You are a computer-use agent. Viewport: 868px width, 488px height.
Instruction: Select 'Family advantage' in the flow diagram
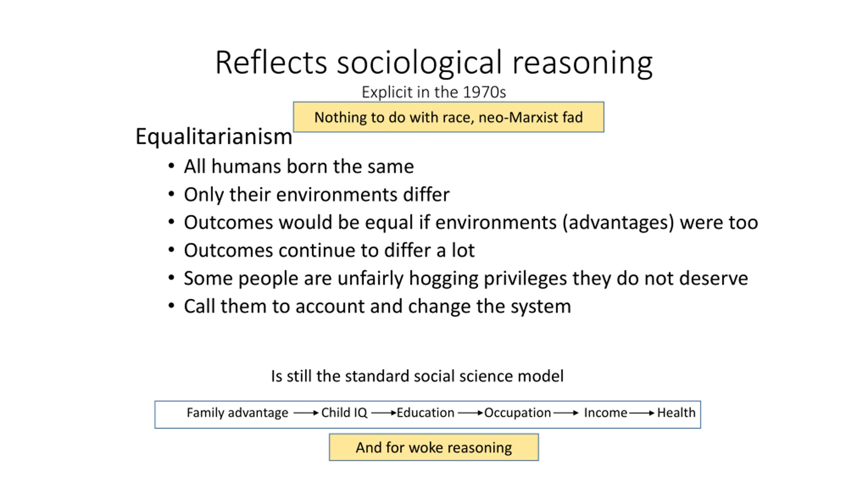coord(237,413)
